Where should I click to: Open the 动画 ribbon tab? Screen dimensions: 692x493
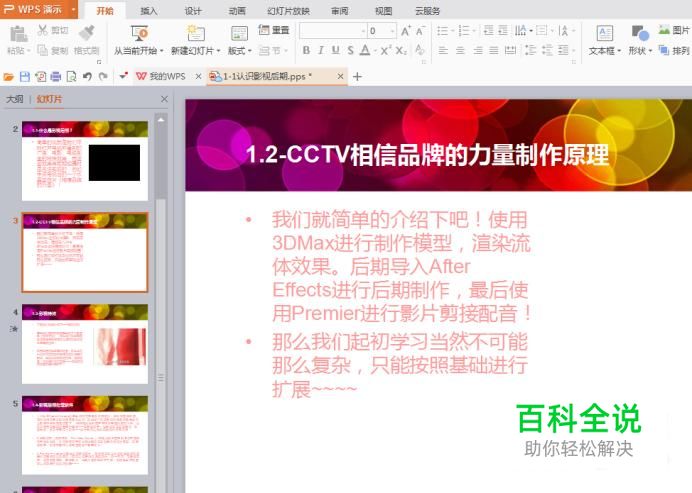pos(237,11)
